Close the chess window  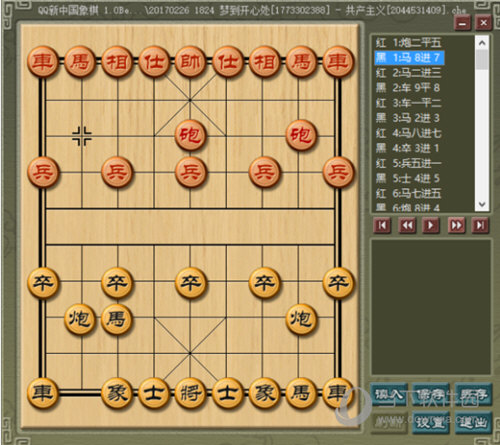[x=483, y=23]
